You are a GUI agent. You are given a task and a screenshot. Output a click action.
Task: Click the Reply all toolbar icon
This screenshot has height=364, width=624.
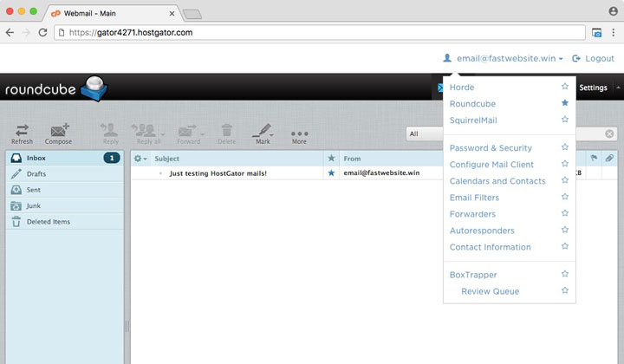[146, 134]
